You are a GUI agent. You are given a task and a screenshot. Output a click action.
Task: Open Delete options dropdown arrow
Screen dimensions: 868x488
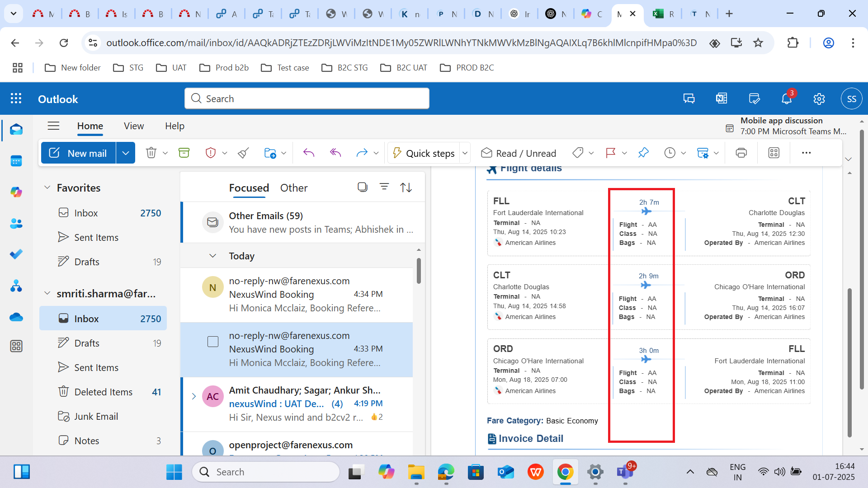point(165,153)
